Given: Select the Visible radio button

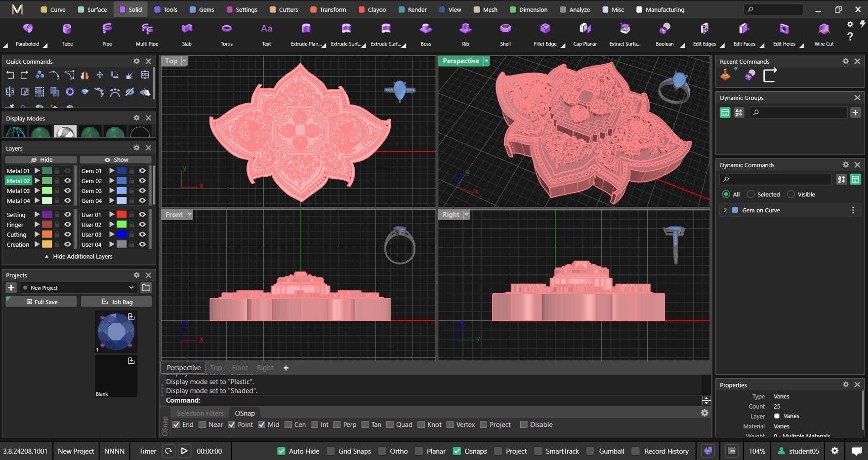Looking at the screenshot, I should coord(791,194).
